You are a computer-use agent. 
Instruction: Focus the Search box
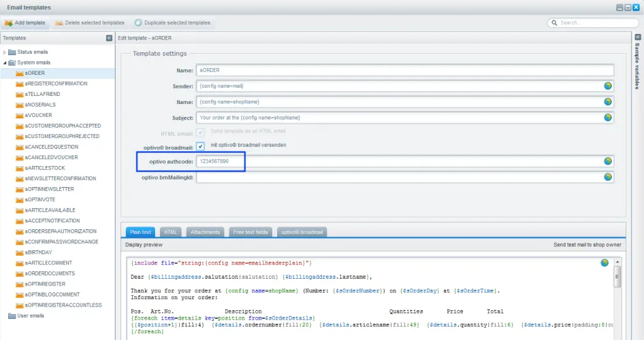click(x=593, y=22)
